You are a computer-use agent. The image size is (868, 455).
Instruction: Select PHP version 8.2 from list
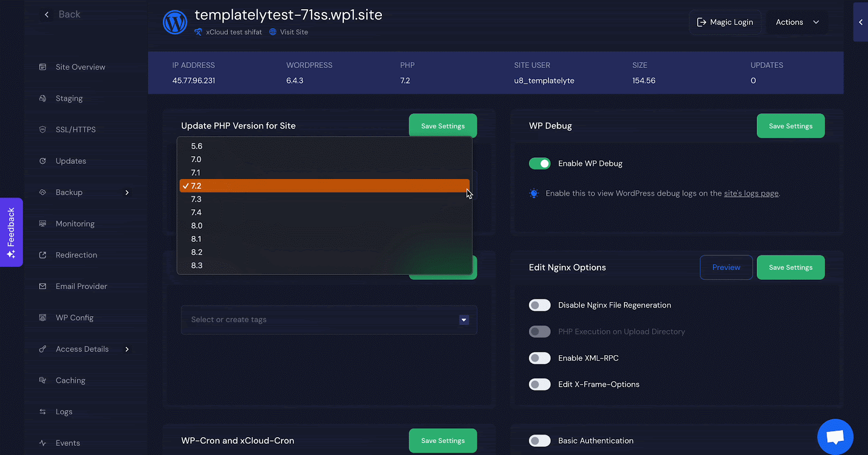coord(324,252)
